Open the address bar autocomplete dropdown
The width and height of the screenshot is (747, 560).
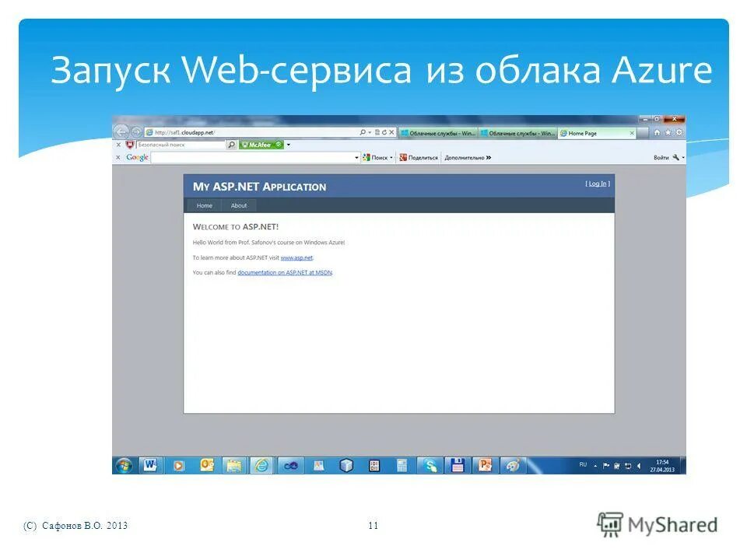pos(370,132)
